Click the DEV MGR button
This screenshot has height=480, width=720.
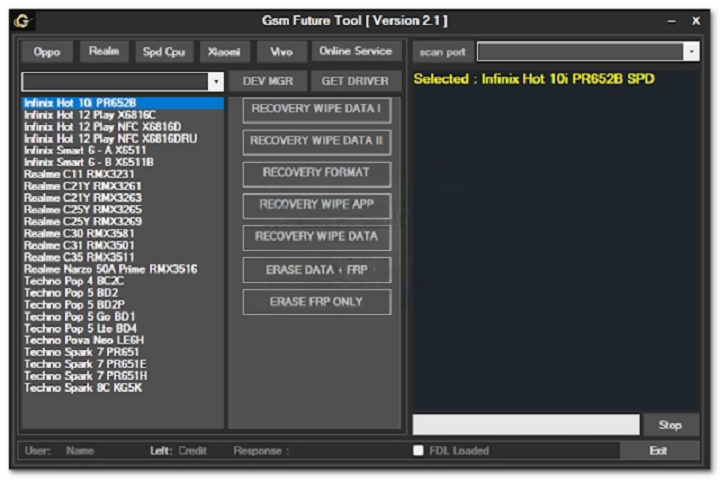point(267,81)
